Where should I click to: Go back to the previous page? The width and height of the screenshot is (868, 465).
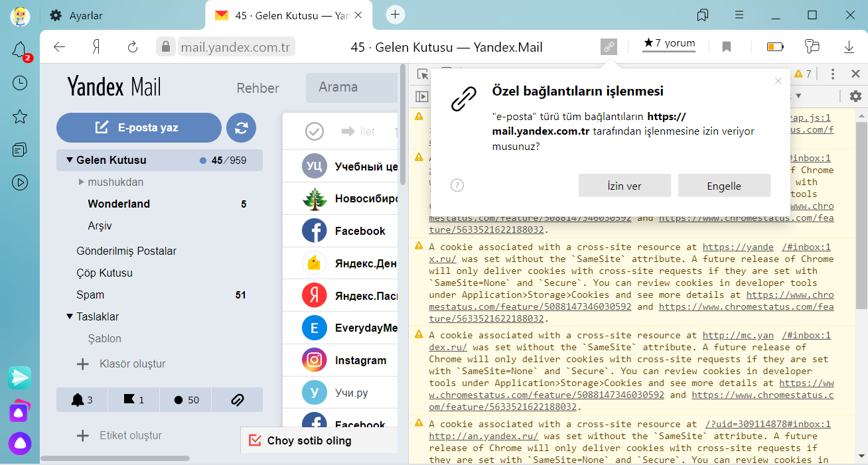(60, 47)
